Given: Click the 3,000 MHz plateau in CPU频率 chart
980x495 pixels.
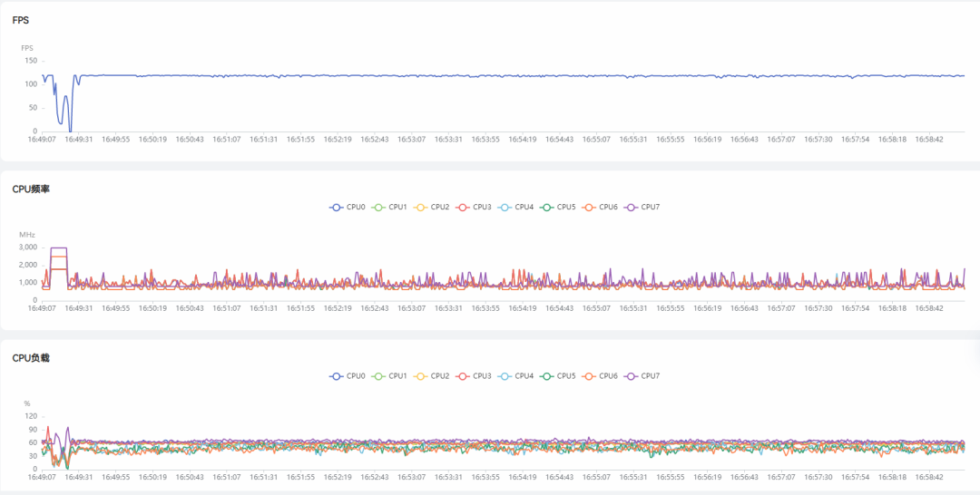Looking at the screenshot, I should tap(58, 247).
